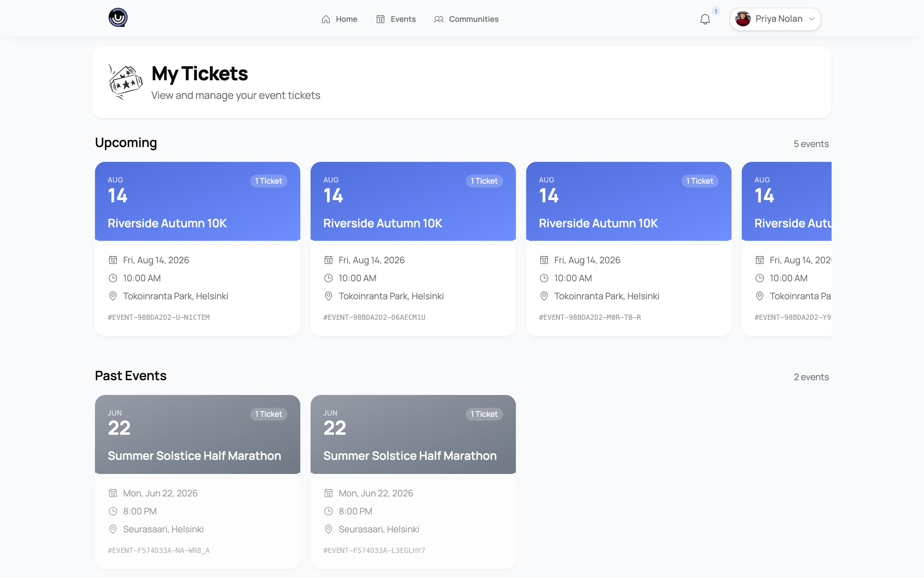Viewport: 924px width, 578px height.
Task: Click the #EVENT-F574D33A-NA-WR8_A code
Action: coord(158,550)
